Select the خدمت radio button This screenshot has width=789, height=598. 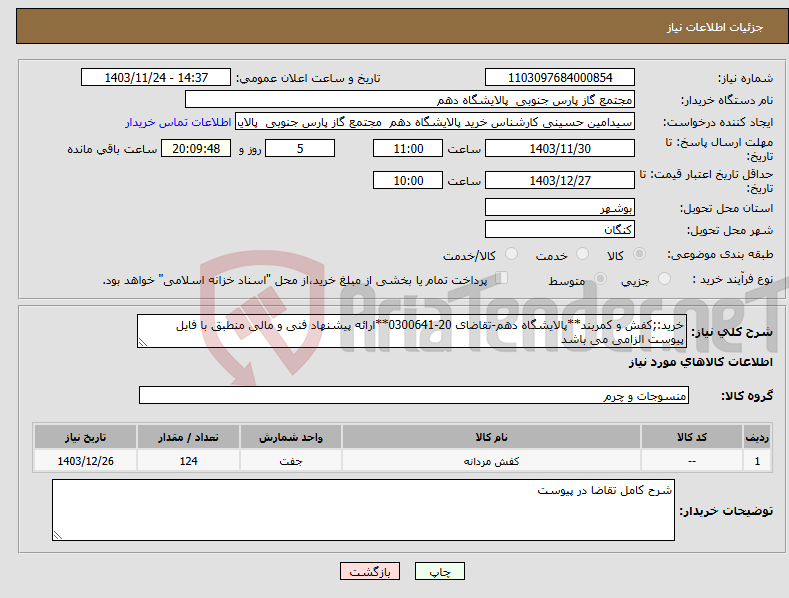click(x=582, y=254)
